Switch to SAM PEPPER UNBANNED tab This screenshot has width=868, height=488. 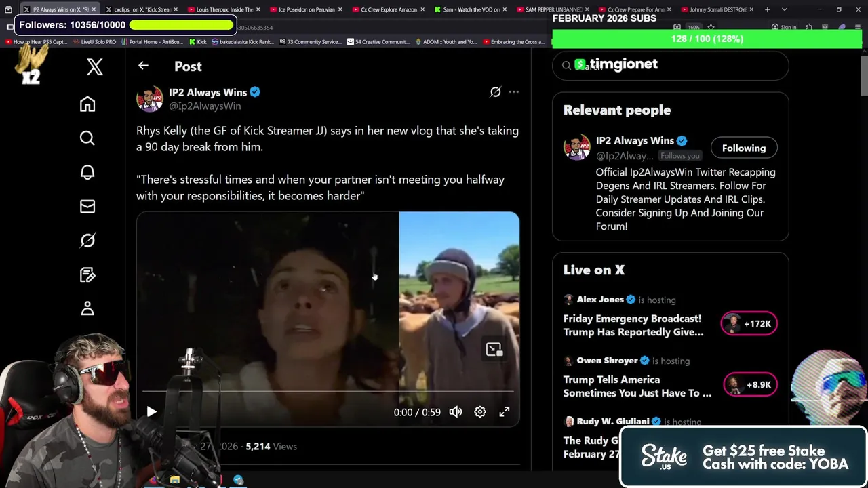(x=553, y=9)
